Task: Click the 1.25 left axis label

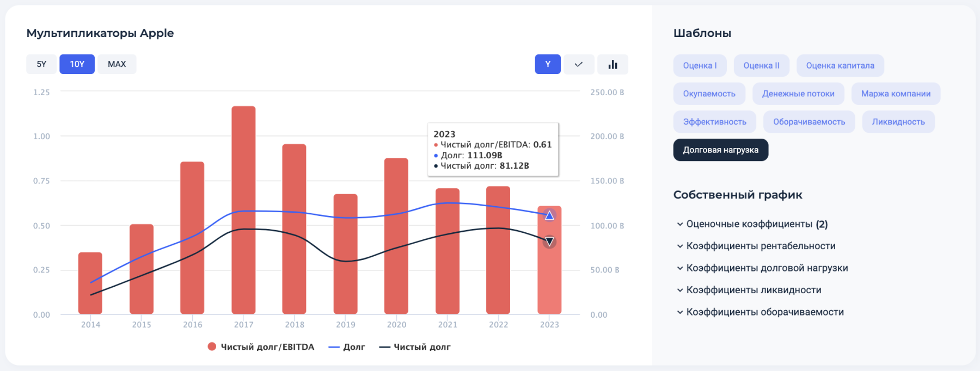Action: tap(41, 92)
